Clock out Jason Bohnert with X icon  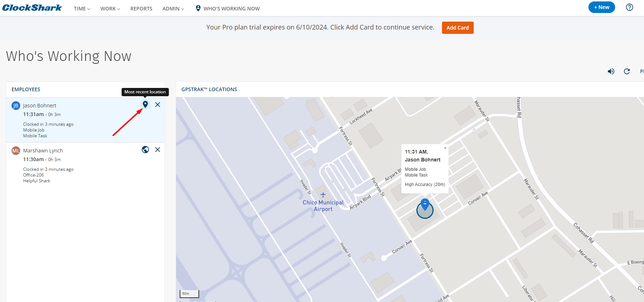158,105
